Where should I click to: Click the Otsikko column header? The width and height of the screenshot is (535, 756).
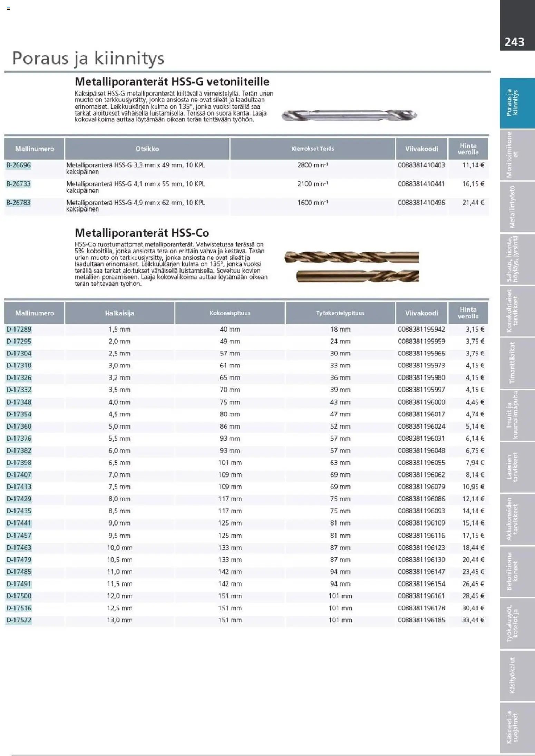pyautogui.click(x=147, y=149)
